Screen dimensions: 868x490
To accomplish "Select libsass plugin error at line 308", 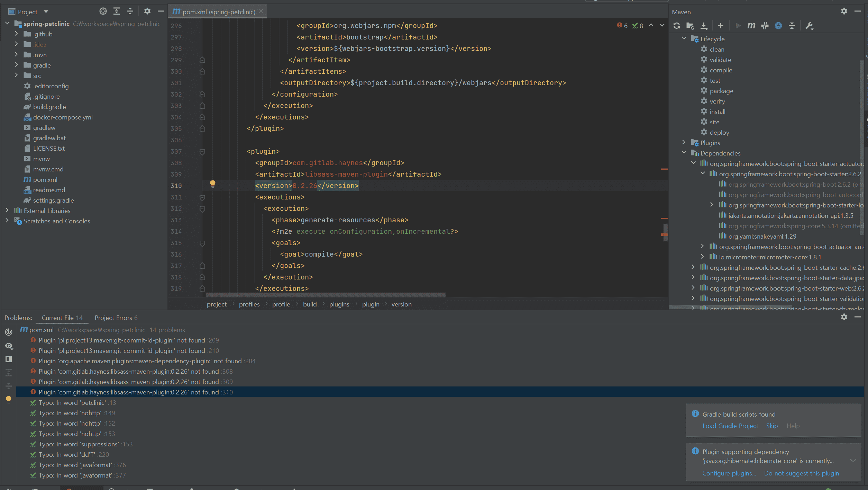I will 129,371.
